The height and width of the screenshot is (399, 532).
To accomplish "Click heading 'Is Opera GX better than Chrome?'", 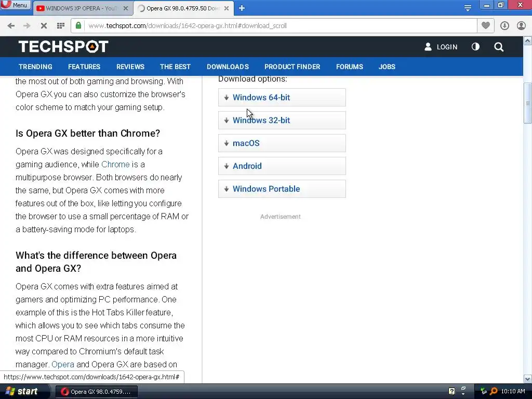I will tap(87, 134).
